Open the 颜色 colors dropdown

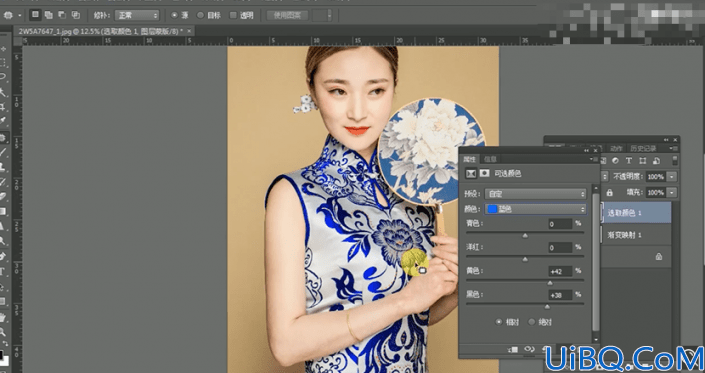535,209
